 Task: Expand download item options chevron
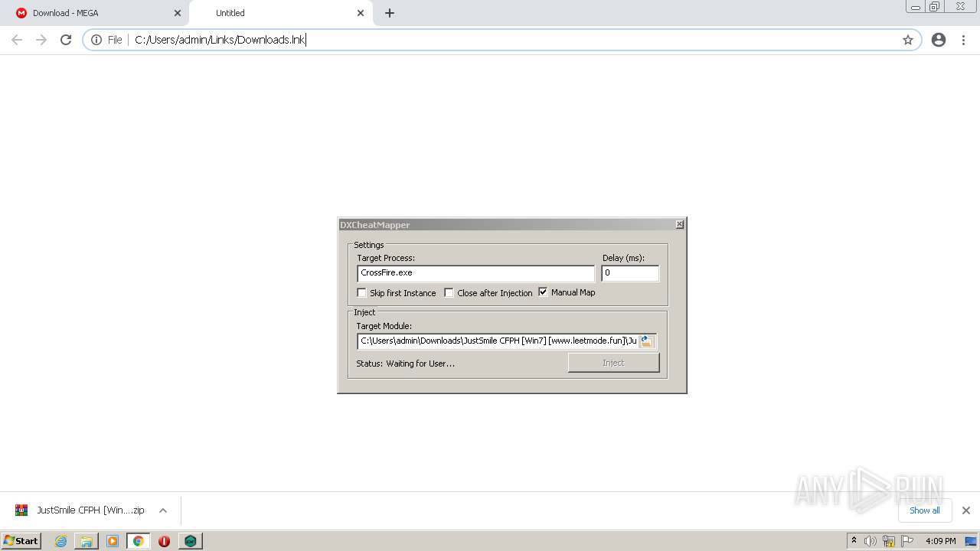point(163,510)
